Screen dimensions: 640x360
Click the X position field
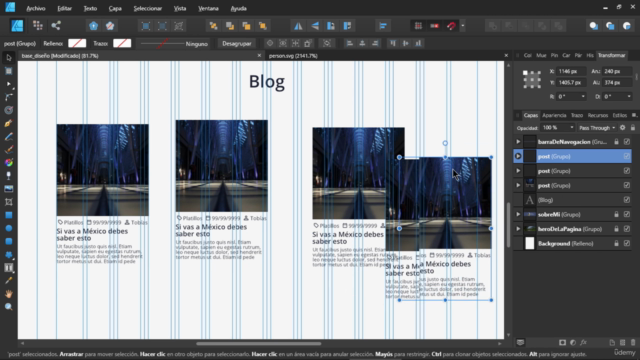click(571, 71)
